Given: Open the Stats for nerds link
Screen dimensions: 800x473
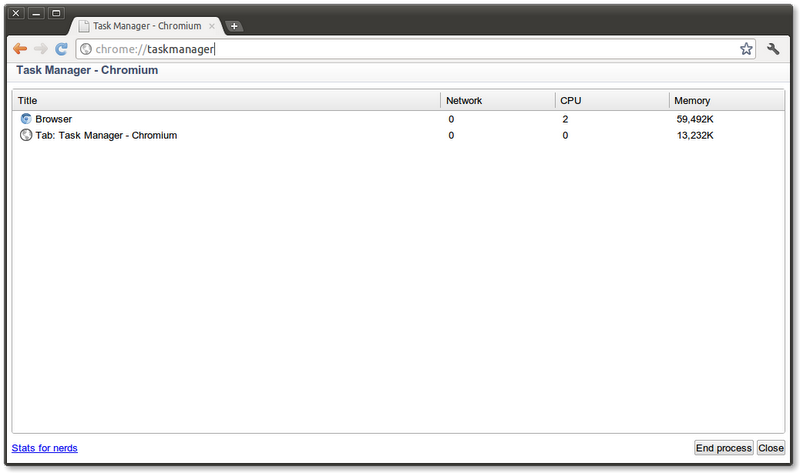Looking at the screenshot, I should point(44,448).
